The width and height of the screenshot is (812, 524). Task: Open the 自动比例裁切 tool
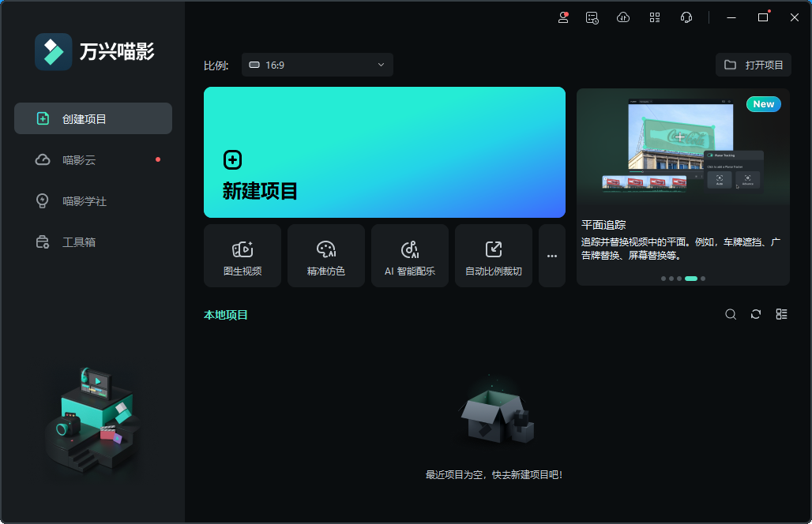tap(494, 256)
